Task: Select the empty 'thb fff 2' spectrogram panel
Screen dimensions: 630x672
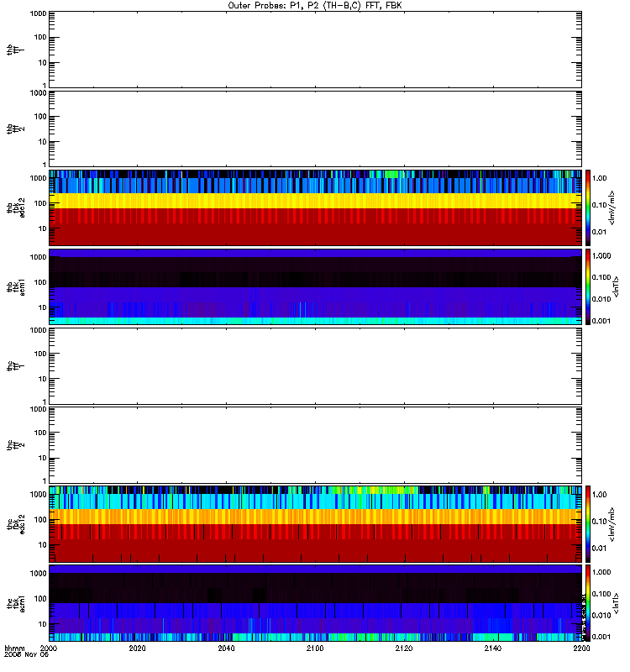Action: point(315,129)
